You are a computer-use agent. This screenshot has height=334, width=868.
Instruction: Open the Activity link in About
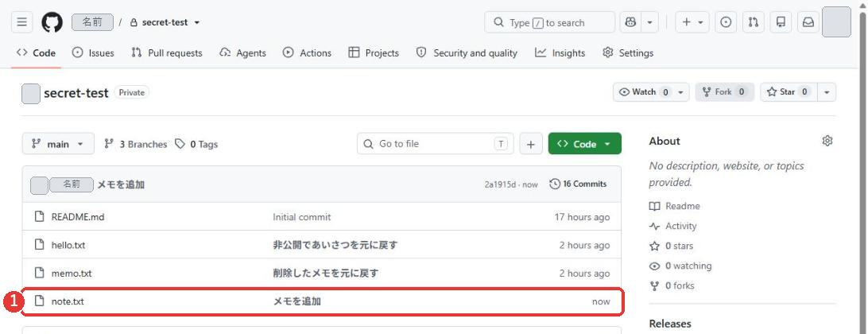(x=673, y=226)
